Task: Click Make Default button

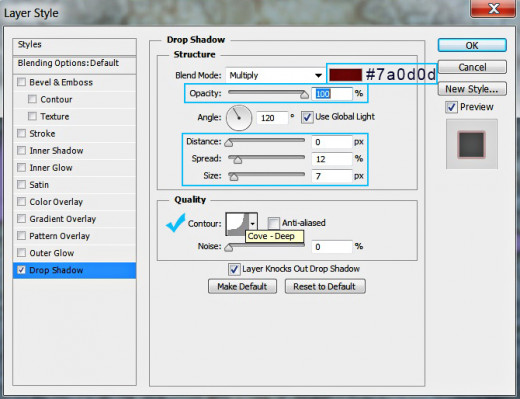Action: tap(242, 286)
